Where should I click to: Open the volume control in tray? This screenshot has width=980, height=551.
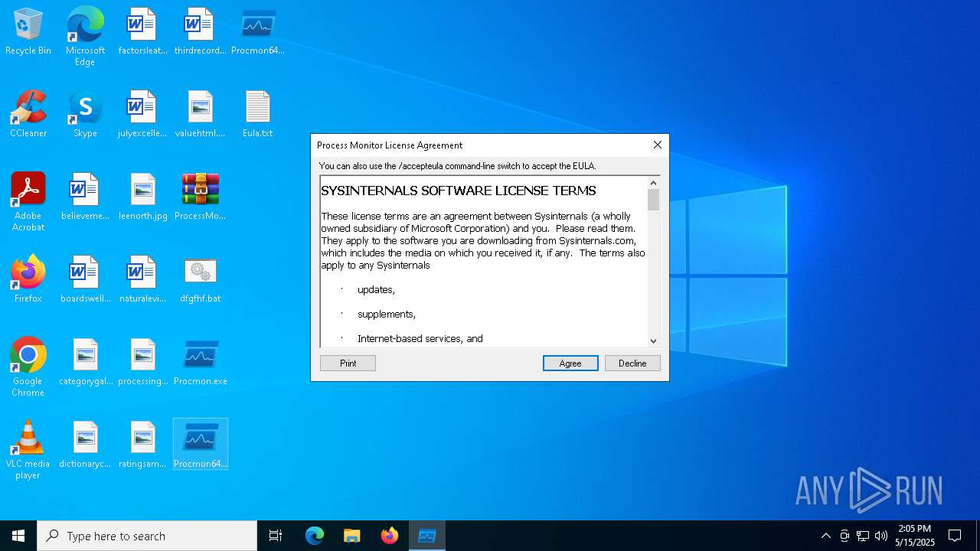pyautogui.click(x=881, y=536)
